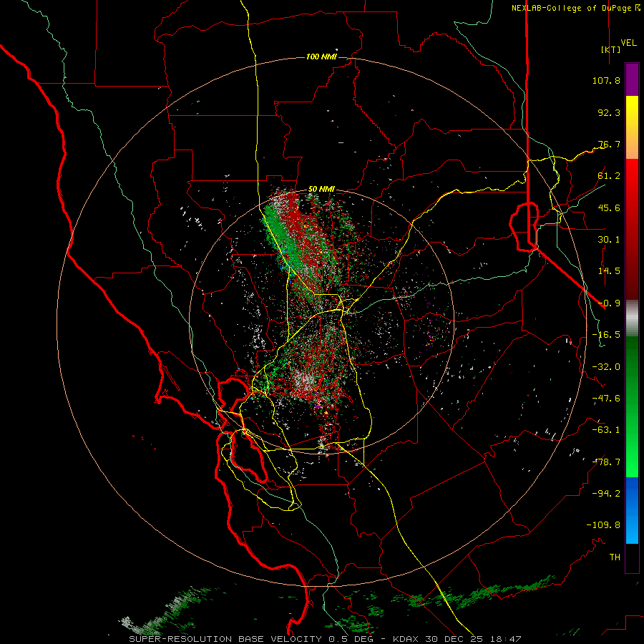Click the -78.7 velocity scale value
644x644 pixels.
(x=606, y=462)
